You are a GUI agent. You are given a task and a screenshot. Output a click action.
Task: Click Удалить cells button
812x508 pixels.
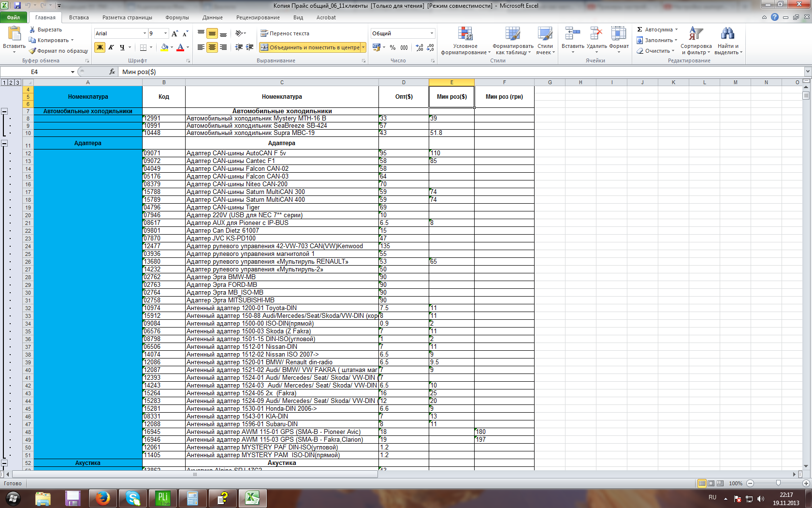[596, 41]
